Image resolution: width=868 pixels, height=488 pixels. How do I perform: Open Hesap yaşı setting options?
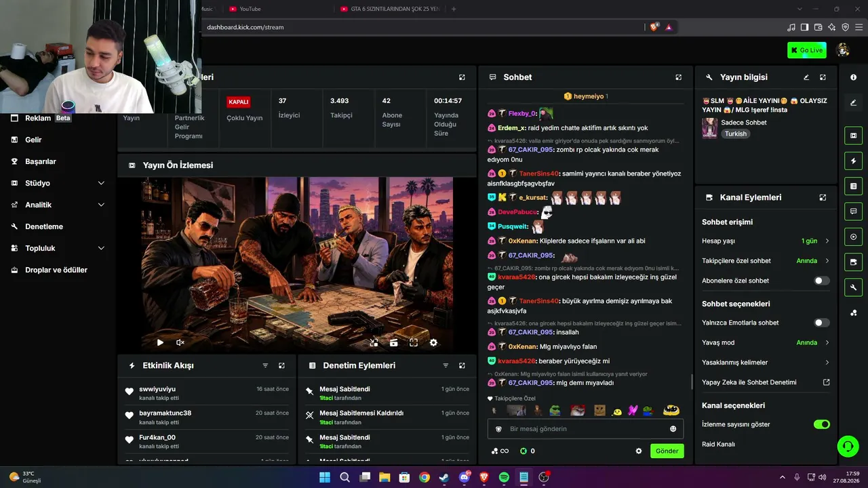[x=766, y=241]
